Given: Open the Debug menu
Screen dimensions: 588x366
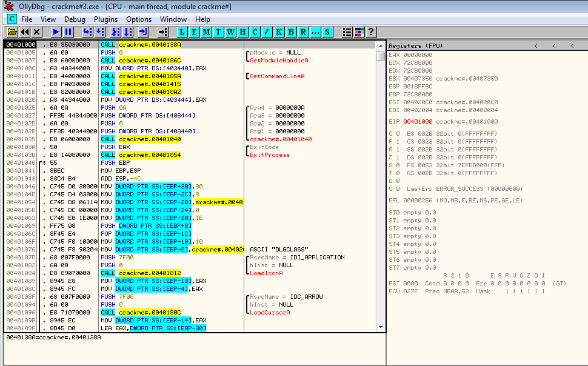Looking at the screenshot, I should (x=75, y=19).
